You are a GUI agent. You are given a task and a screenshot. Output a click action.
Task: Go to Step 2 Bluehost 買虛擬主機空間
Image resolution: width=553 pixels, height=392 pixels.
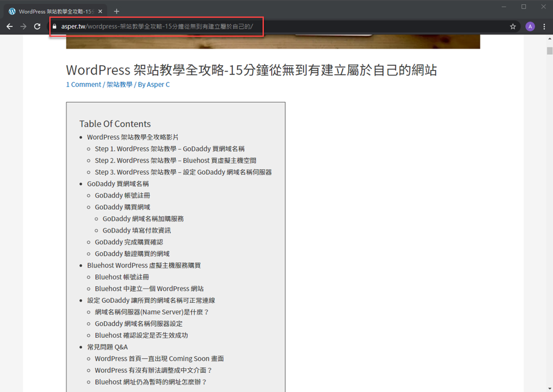175,161
